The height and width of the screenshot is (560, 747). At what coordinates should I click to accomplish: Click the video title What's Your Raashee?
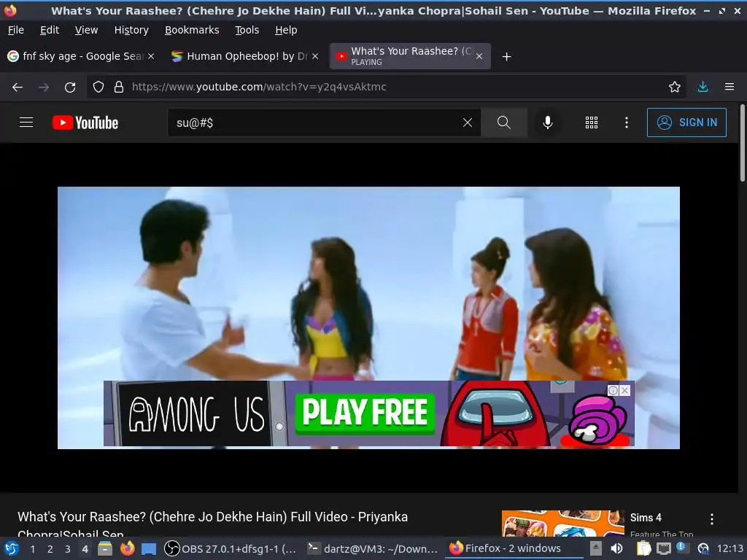coord(212,524)
